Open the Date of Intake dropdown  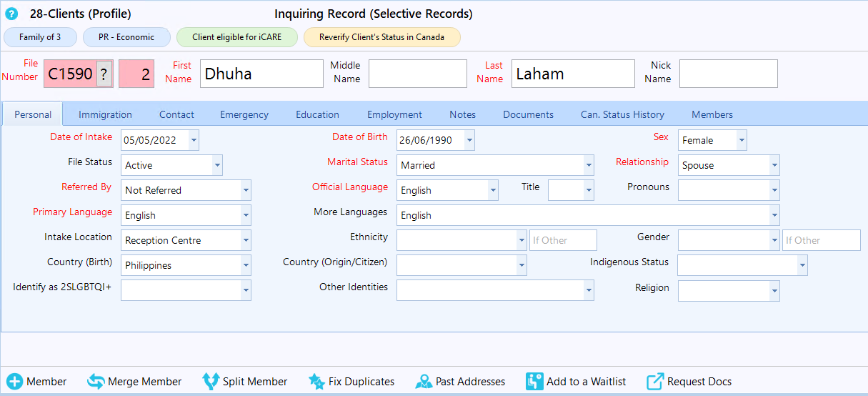click(x=194, y=140)
